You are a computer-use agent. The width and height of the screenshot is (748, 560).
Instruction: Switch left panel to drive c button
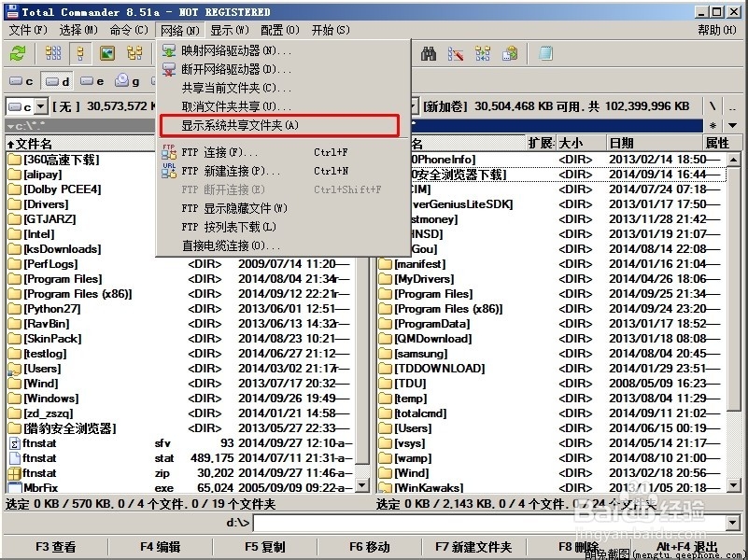(x=21, y=81)
